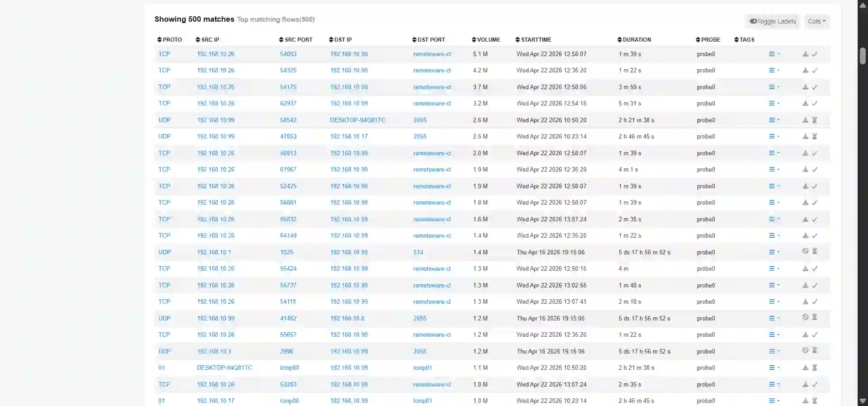
Task: Click checkmark icon in source port 56881 row
Action: (x=815, y=203)
